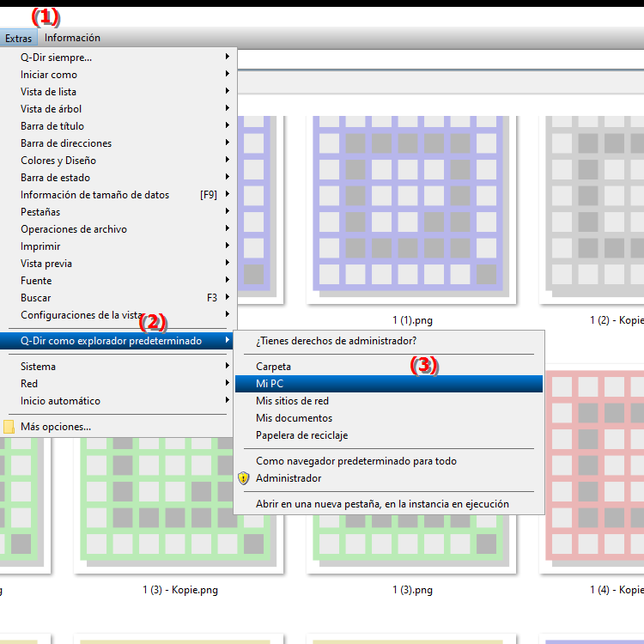Open the Extras menu
Image resolution: width=644 pixels, height=644 pixels.
[x=18, y=38]
